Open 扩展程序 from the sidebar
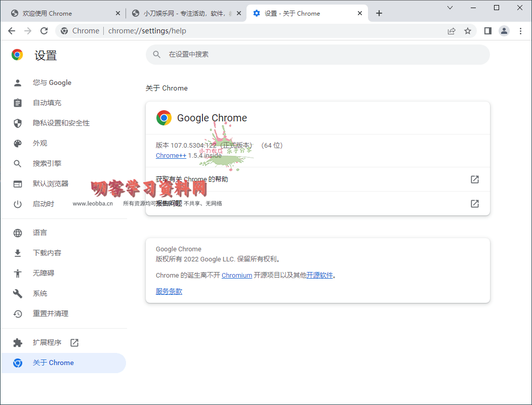This screenshot has width=532, height=405. point(47,342)
